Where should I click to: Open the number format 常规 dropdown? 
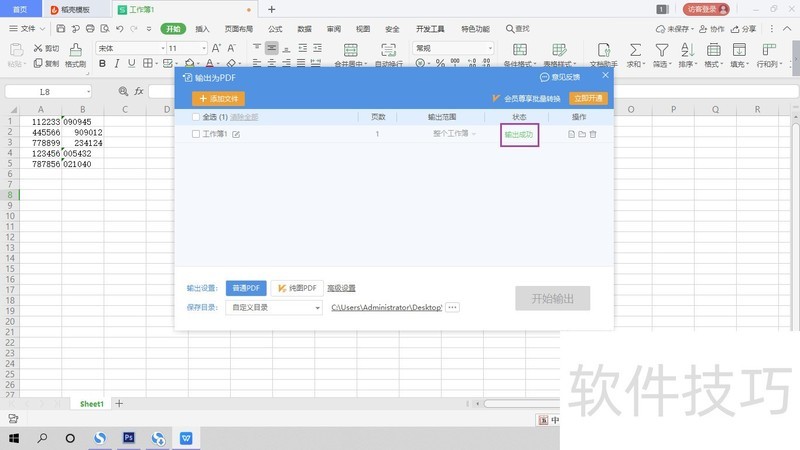[490, 48]
